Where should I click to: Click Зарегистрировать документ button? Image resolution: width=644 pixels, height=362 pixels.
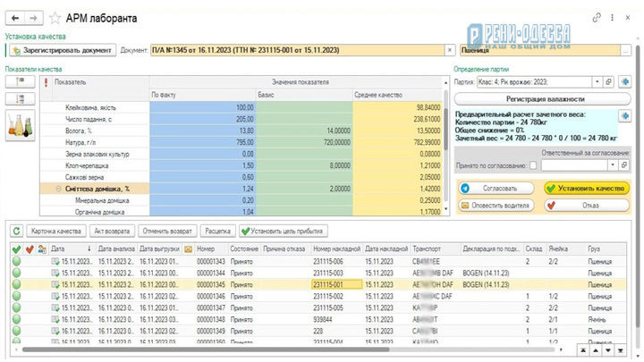(63, 50)
